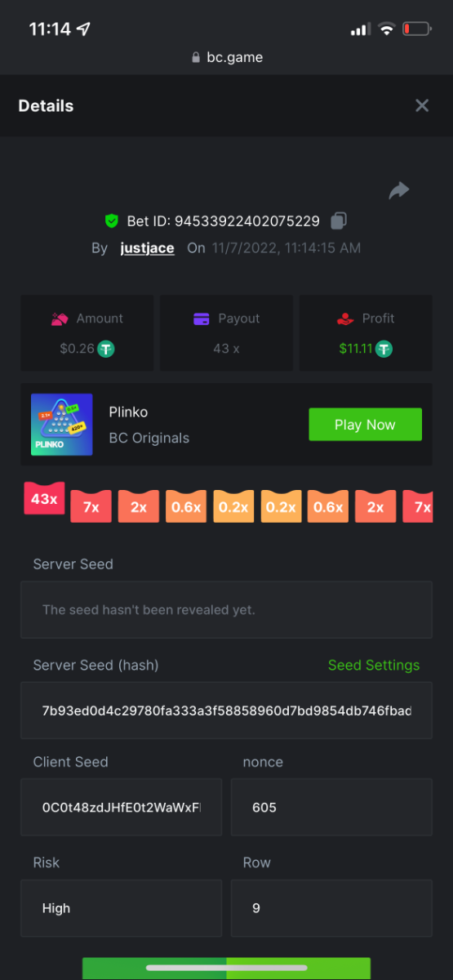Tap the Client Seed field
The width and height of the screenshot is (453, 980).
[121, 807]
